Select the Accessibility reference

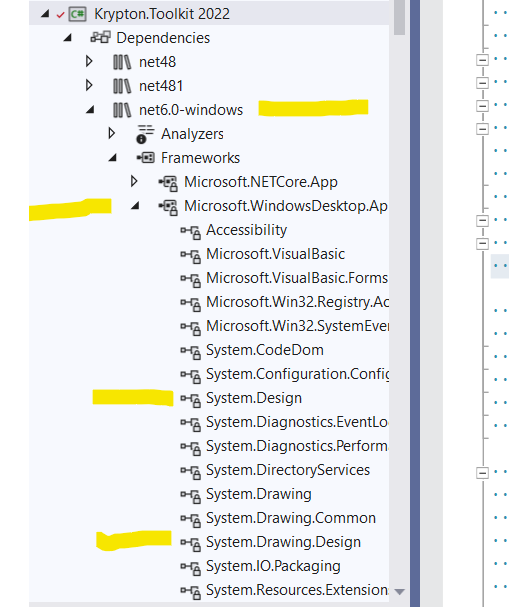click(x=246, y=230)
